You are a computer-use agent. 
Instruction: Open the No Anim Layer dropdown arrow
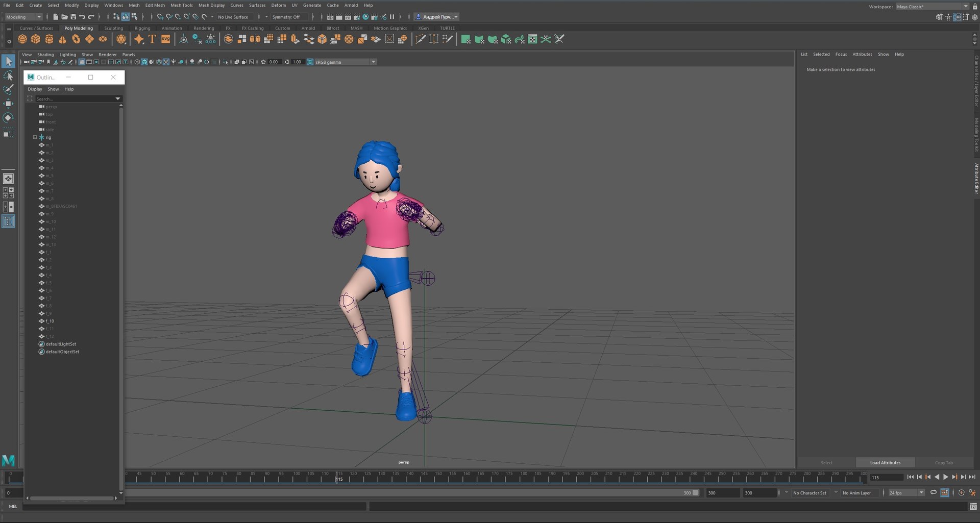click(836, 492)
